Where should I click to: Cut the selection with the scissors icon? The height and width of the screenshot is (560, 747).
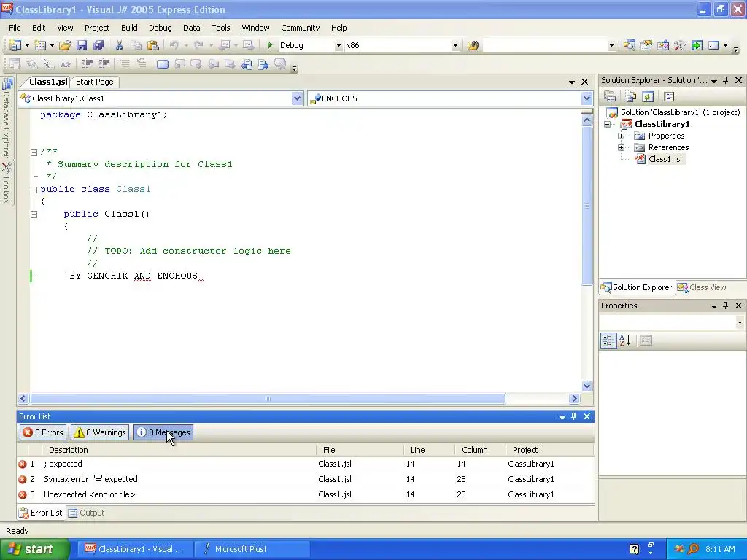click(119, 45)
